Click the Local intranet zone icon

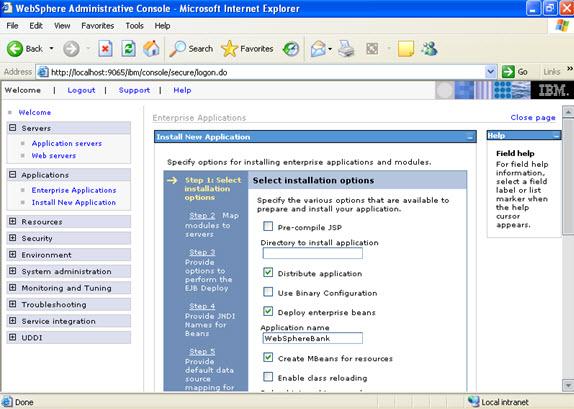(x=473, y=401)
